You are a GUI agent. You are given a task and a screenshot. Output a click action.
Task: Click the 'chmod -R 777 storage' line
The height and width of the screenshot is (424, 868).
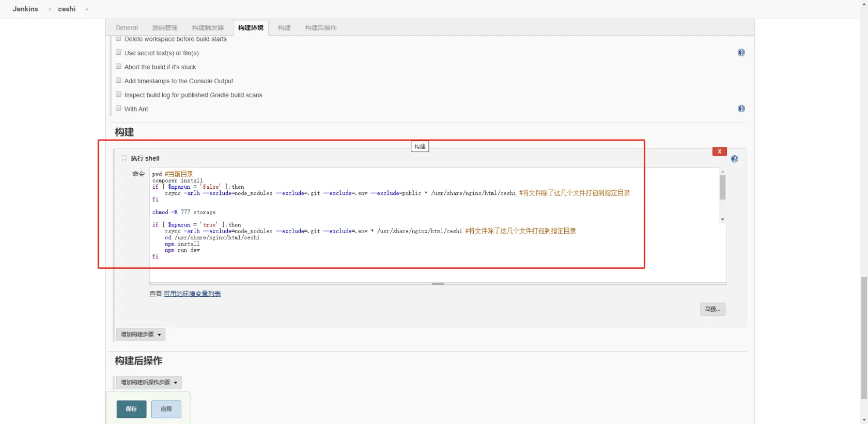coord(184,213)
